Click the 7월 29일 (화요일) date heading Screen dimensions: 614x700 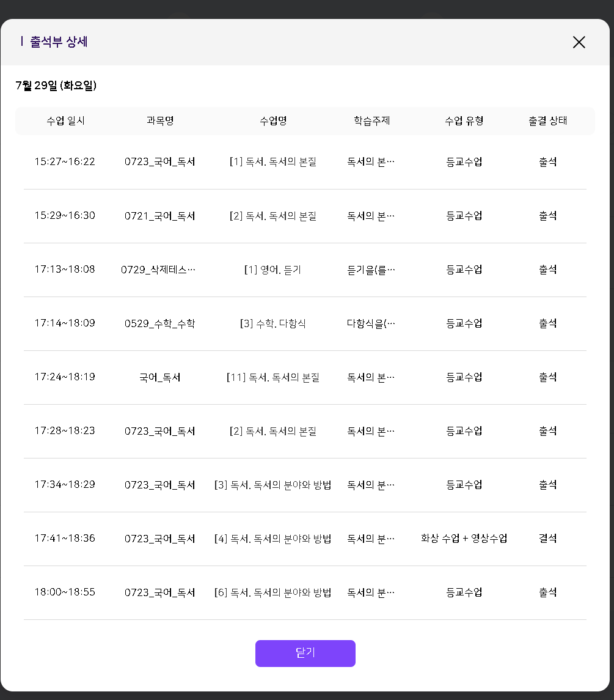click(56, 86)
